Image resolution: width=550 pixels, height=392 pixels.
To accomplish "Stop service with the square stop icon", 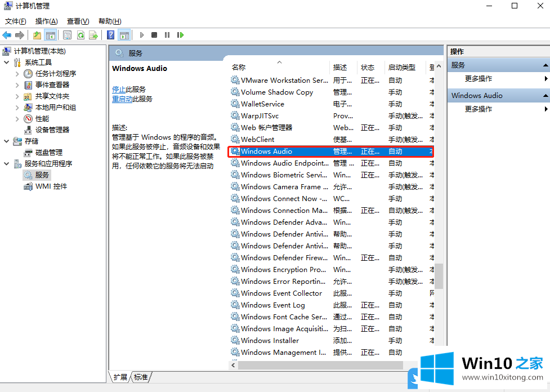I will (x=154, y=35).
